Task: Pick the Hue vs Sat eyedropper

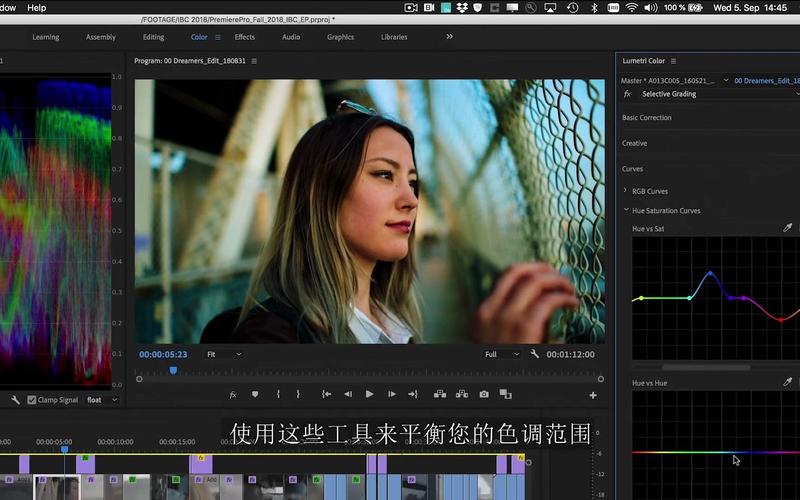Action: point(788,228)
